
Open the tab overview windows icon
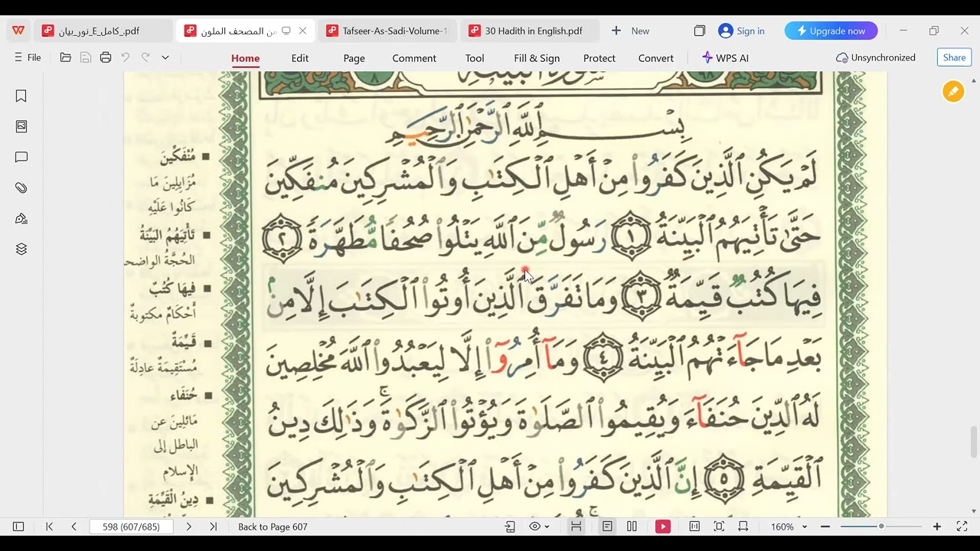pyautogui.click(x=699, y=31)
